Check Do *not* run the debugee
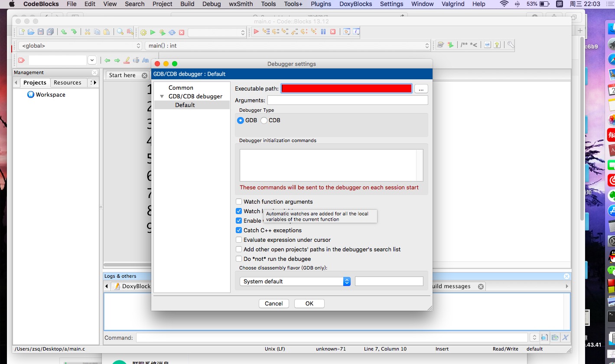Viewport: 615px width, 364px height. click(239, 259)
